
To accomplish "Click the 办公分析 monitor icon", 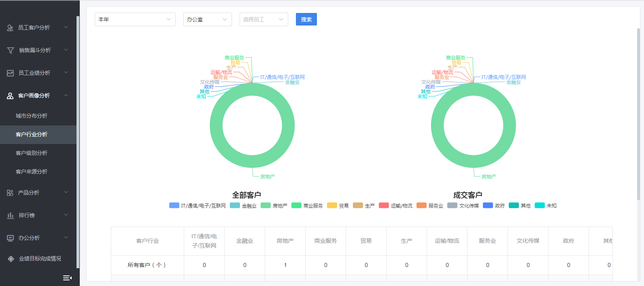I will tap(10, 238).
